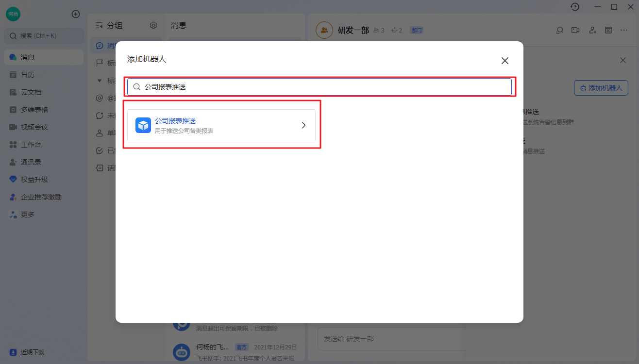
Task: Go to 通讯录 contacts
Action: [31, 162]
